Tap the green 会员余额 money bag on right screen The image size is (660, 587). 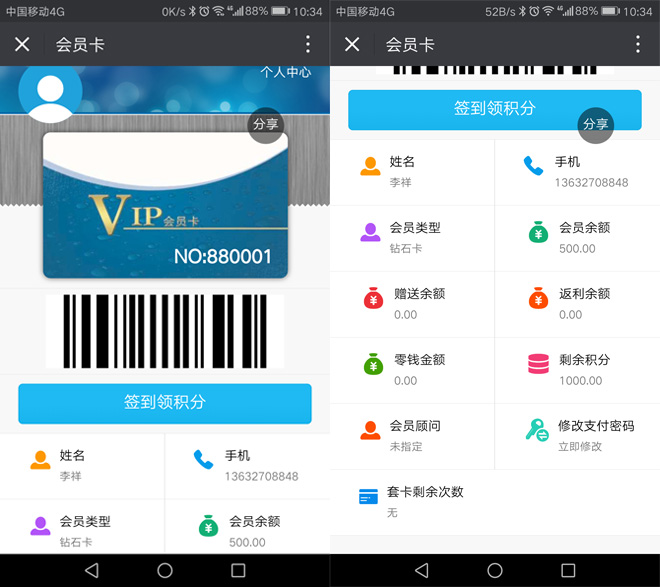[538, 232]
